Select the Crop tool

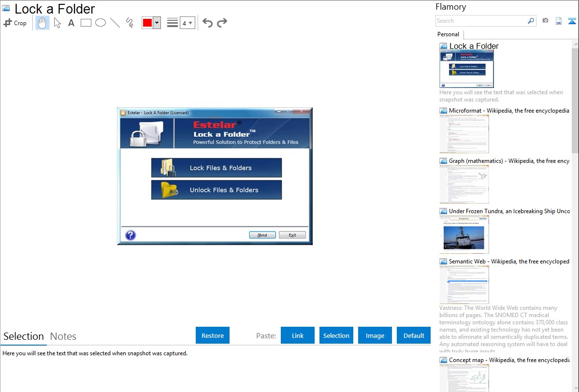click(15, 23)
